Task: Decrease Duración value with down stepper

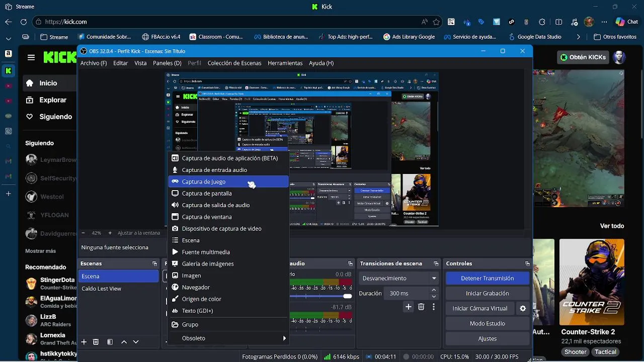Action: [x=434, y=297]
